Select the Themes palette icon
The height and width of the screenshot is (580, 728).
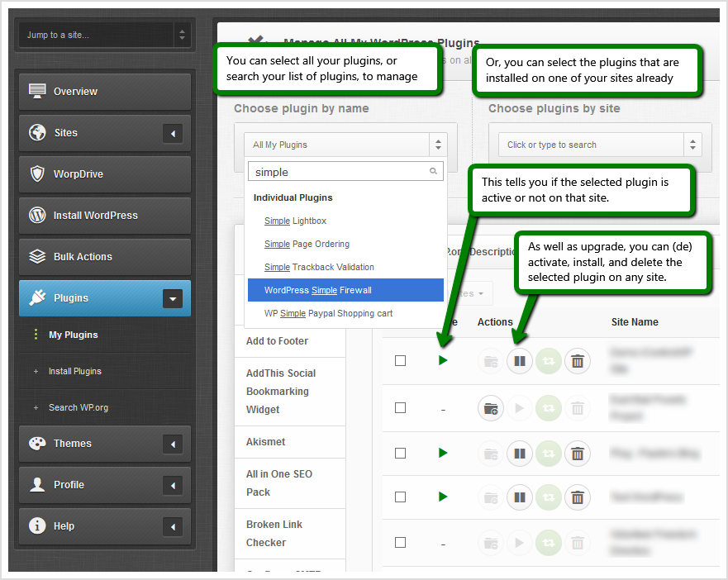(37, 444)
